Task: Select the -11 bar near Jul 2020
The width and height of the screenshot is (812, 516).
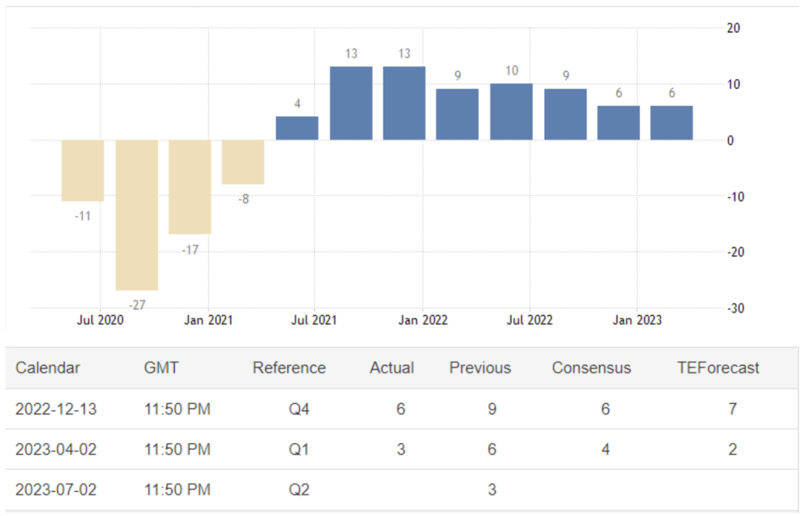Action: [x=83, y=170]
